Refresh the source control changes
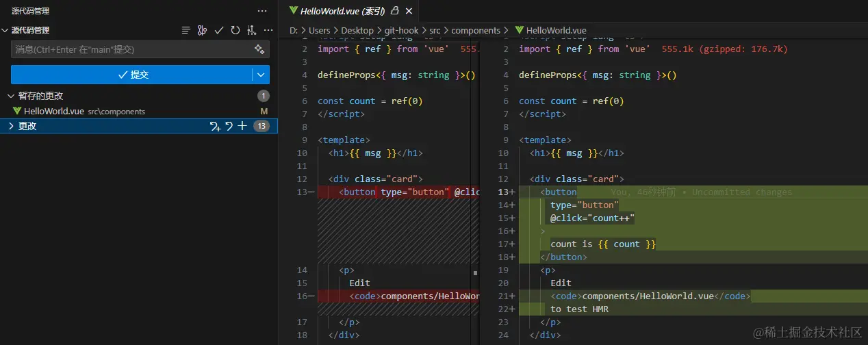Image resolution: width=868 pixels, height=345 pixels. 235,30
